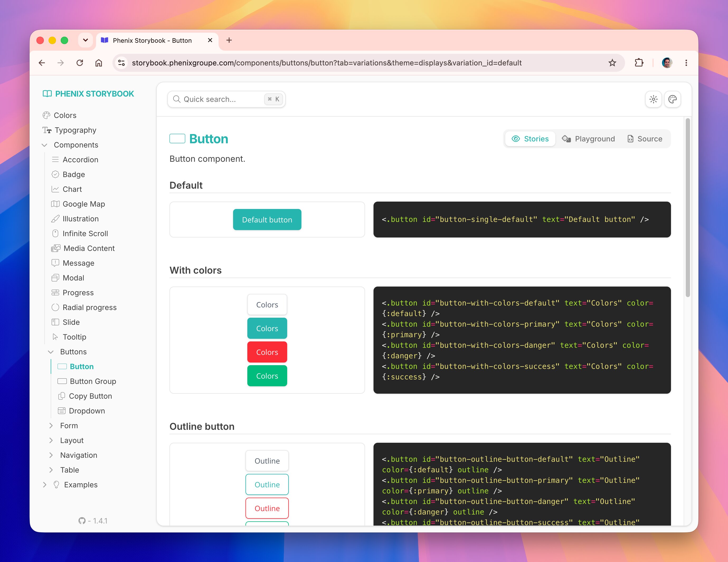Open the Infinite Scroll mouse icon
The width and height of the screenshot is (728, 562).
(55, 234)
